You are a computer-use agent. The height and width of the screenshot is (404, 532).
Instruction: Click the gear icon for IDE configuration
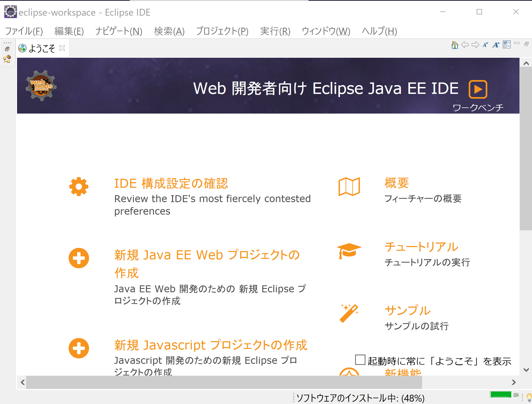click(x=79, y=186)
